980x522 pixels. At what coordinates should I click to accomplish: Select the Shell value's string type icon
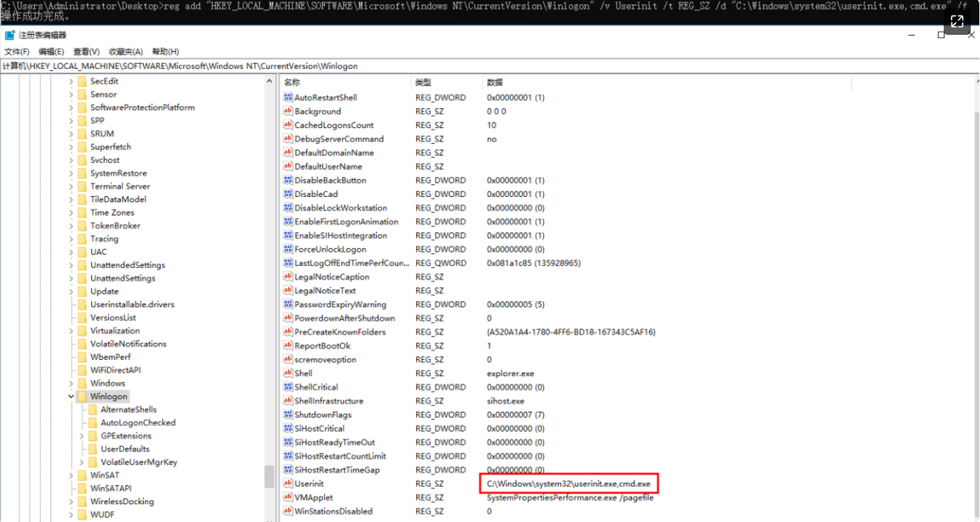[288, 373]
